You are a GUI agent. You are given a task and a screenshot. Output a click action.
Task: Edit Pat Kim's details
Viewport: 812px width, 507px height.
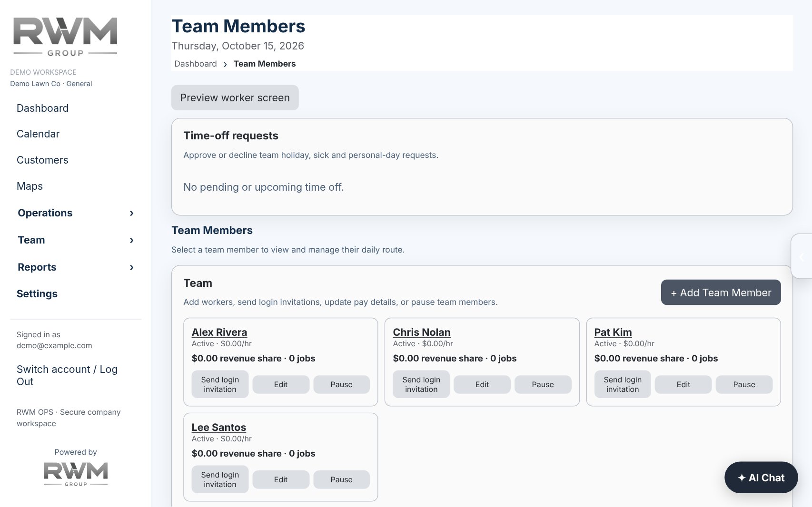(683, 384)
